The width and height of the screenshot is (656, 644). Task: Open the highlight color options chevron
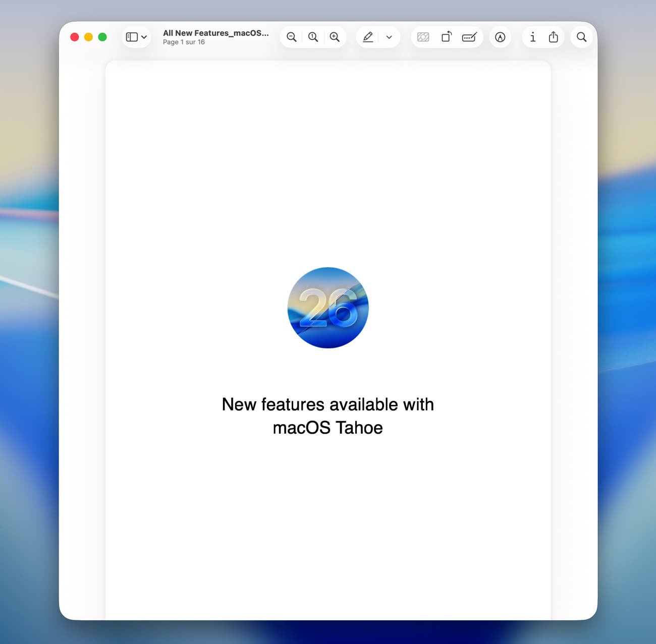pyautogui.click(x=389, y=37)
